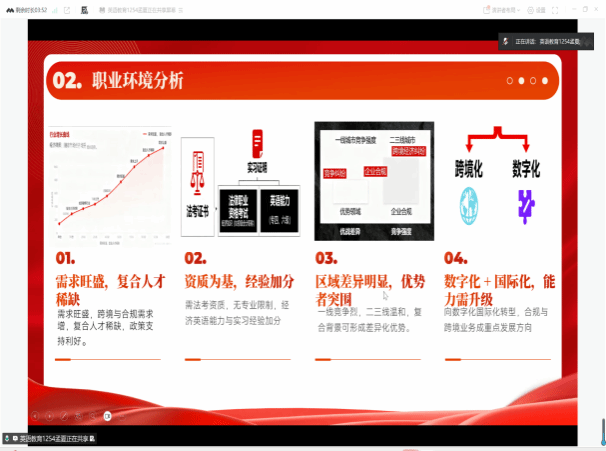Click the highlighted camera icon in slideshow controls
The height and width of the screenshot is (451, 606).
[108, 414]
